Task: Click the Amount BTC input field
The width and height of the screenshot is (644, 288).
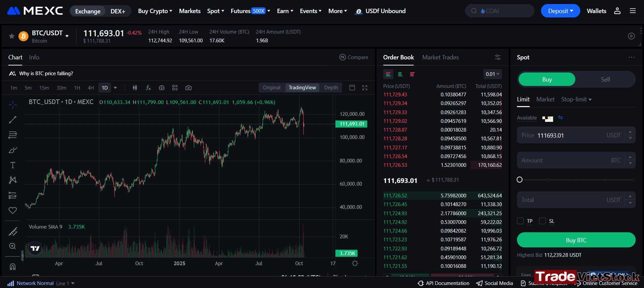Action: [x=576, y=160]
